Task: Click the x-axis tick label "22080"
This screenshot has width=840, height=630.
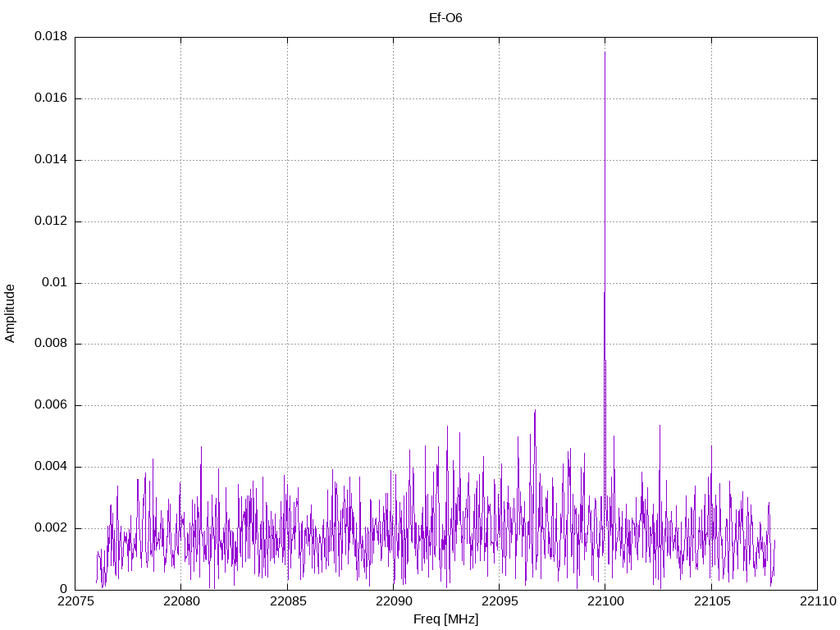Action: point(181,601)
